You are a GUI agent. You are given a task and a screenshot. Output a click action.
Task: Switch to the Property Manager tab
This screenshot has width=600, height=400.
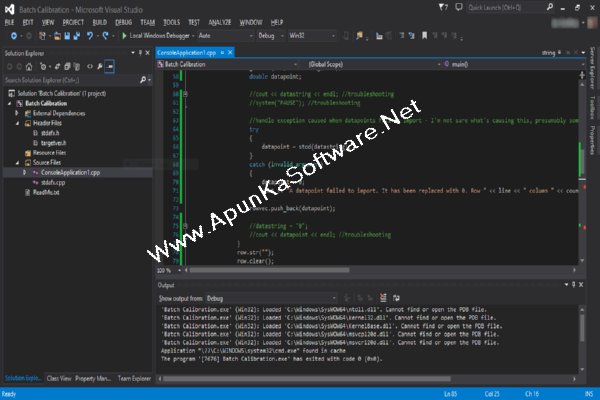tap(93, 378)
